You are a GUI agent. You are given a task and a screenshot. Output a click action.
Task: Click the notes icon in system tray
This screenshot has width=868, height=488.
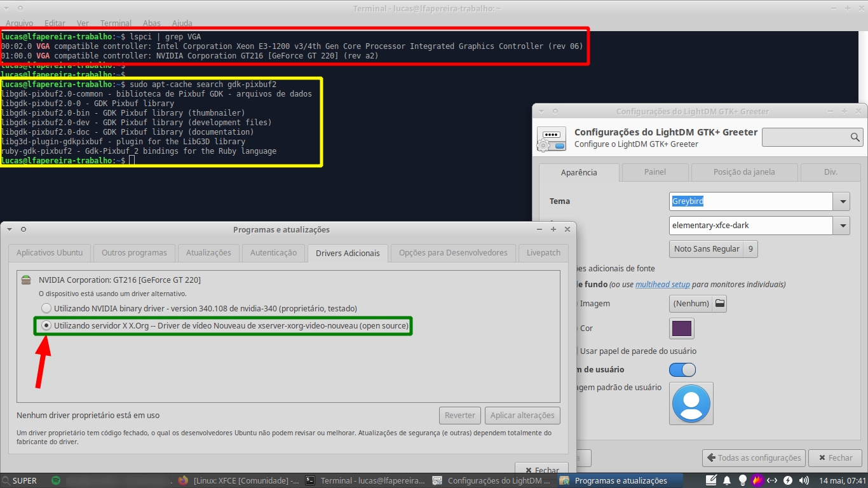point(712,480)
